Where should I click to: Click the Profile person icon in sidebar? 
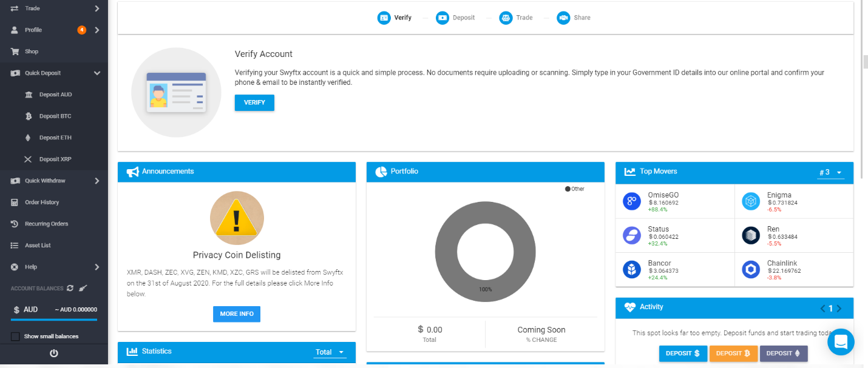tap(15, 30)
